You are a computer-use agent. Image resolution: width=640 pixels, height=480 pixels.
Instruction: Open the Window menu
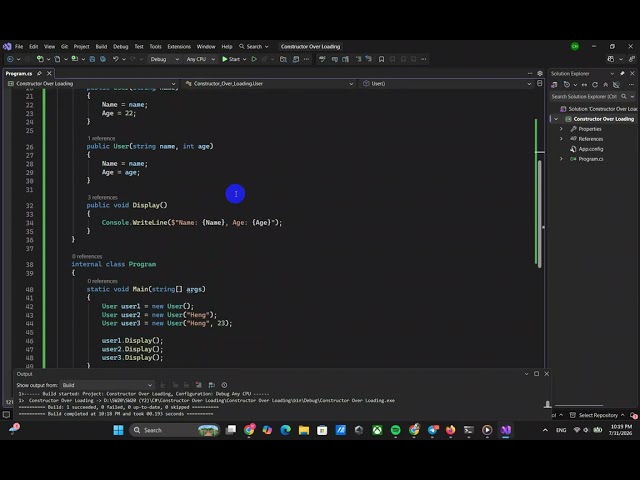tap(206, 47)
